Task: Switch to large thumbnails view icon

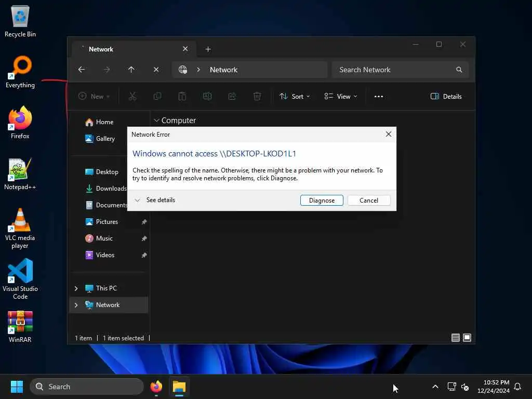Action: tap(467, 338)
